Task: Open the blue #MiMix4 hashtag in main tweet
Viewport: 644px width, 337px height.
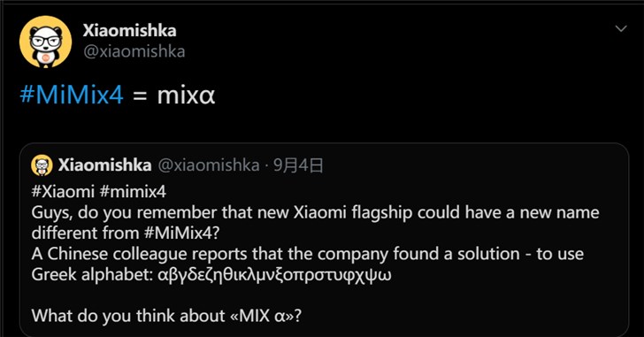Action: [x=72, y=95]
